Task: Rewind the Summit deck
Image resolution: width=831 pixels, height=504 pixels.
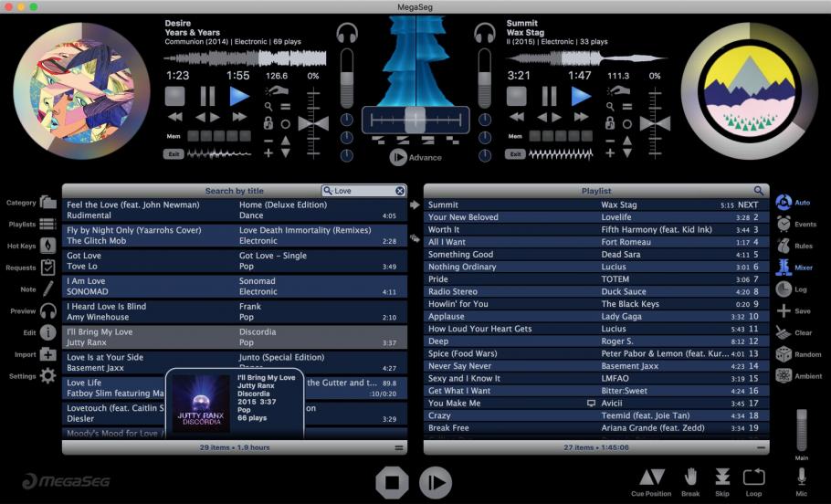Action: (517, 117)
